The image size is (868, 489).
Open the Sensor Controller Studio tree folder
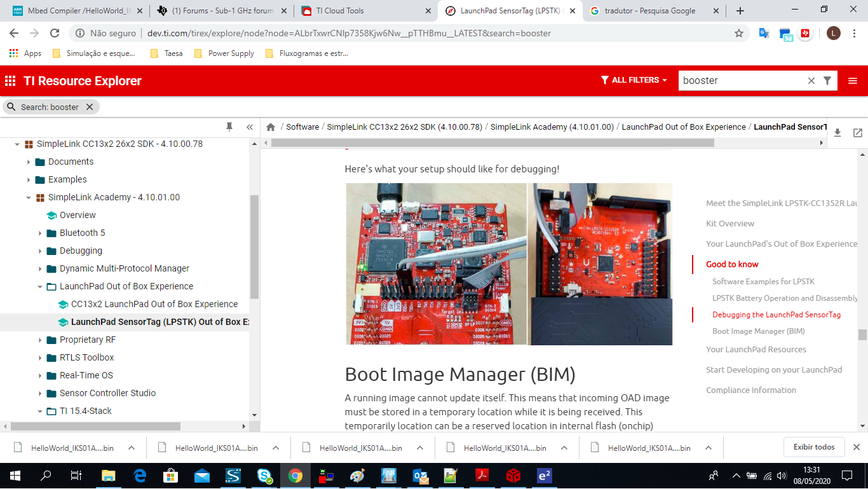[x=107, y=393]
